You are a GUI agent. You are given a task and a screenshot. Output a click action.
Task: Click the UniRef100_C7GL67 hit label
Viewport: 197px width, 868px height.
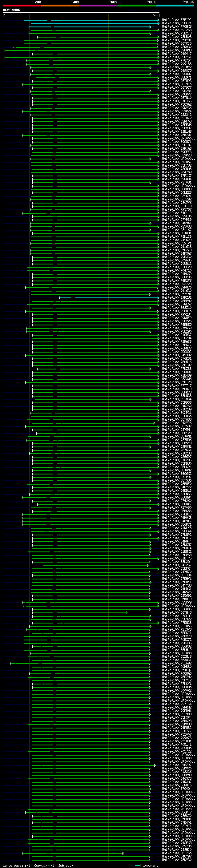[177, 304]
